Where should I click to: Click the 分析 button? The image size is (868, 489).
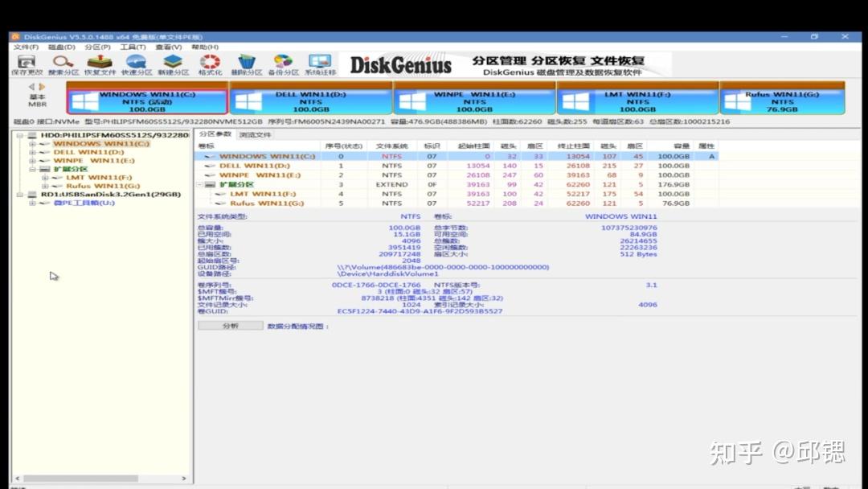[x=231, y=326]
